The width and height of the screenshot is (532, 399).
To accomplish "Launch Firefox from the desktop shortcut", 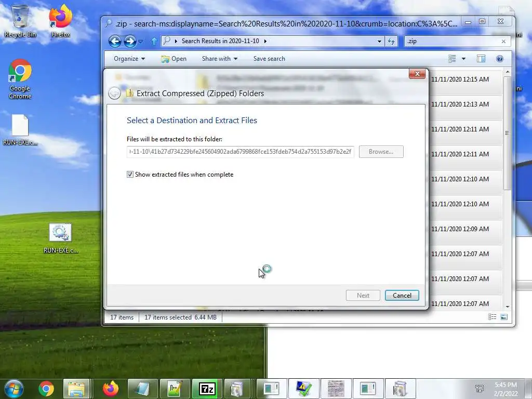I will tap(60, 21).
